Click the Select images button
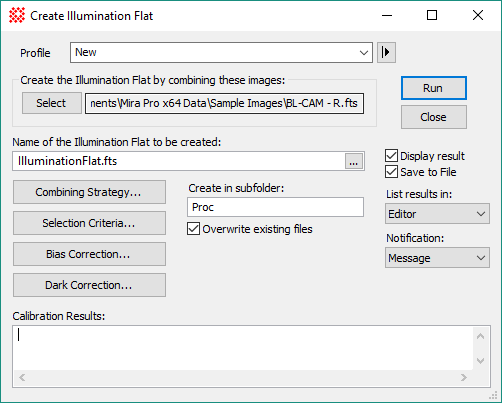This screenshot has height=403, width=502. pyautogui.click(x=52, y=103)
